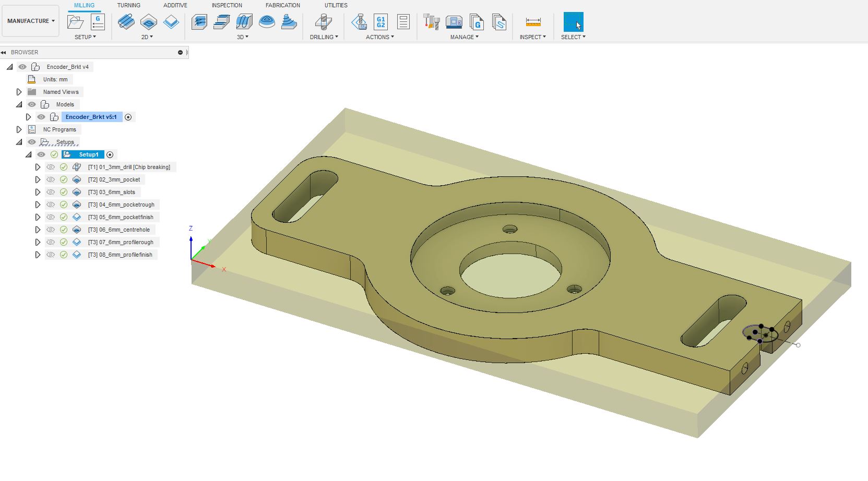
Task: Click the Measure ruler icon in Inspect
Action: pyautogui.click(x=533, y=22)
